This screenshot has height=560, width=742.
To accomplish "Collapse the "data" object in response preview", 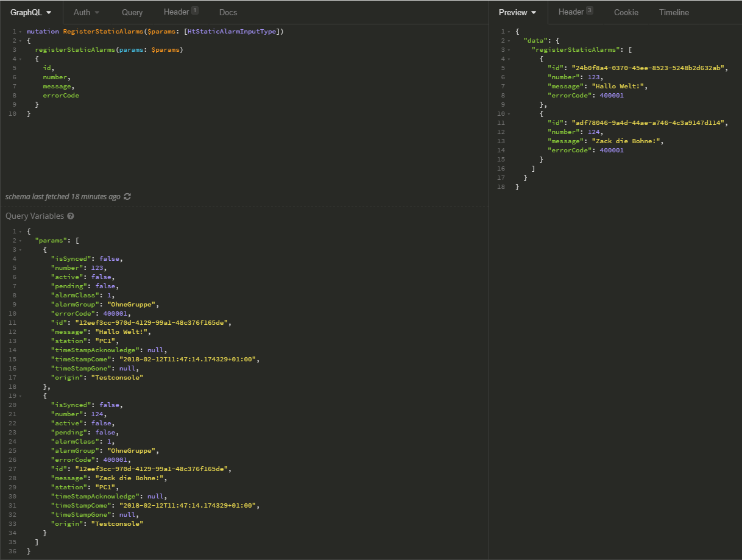I will 509,41.
